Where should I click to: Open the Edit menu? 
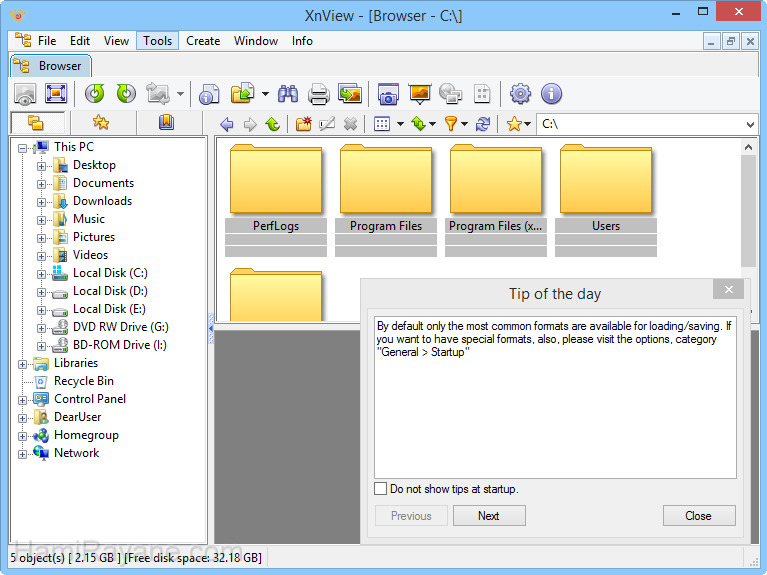click(x=80, y=41)
